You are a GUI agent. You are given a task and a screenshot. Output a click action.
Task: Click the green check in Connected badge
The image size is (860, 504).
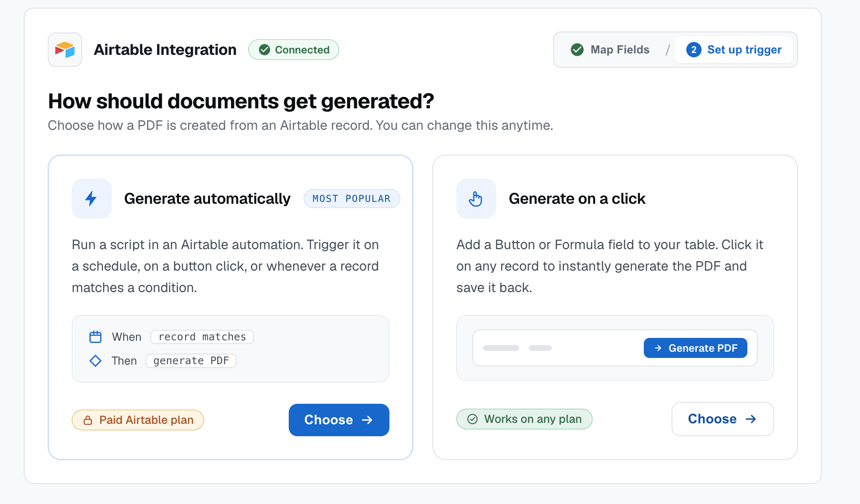pos(264,50)
